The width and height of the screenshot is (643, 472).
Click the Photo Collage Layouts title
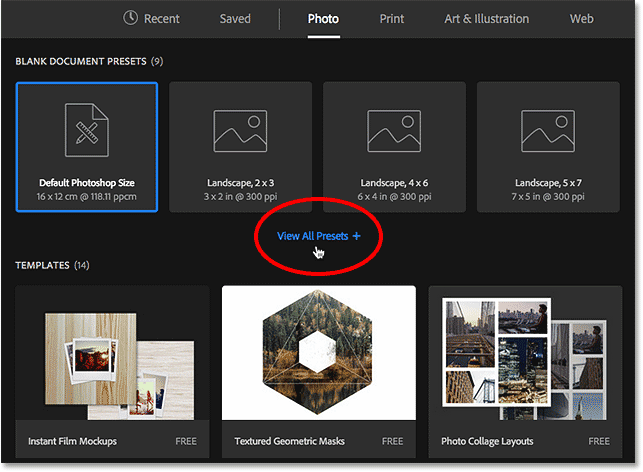pos(487,441)
